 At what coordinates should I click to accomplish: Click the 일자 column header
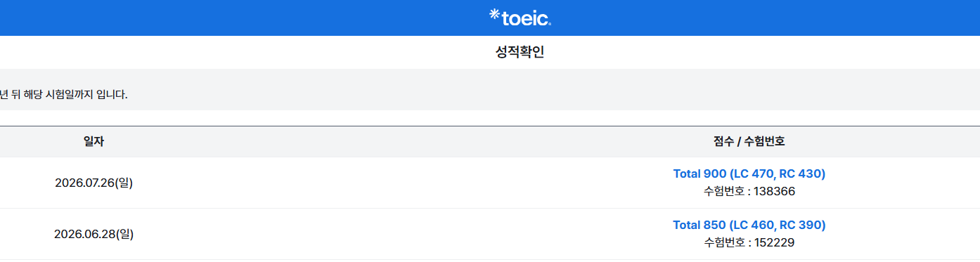point(94,141)
